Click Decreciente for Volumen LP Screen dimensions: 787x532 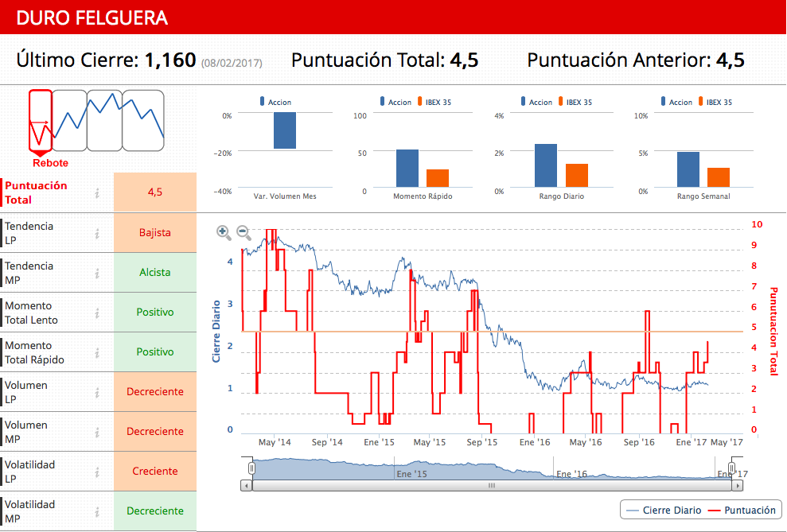(155, 391)
